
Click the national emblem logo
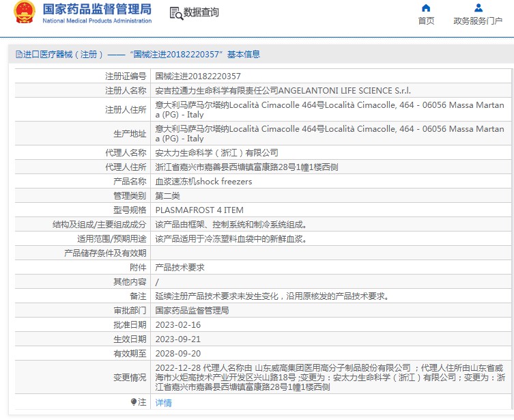coord(24,14)
